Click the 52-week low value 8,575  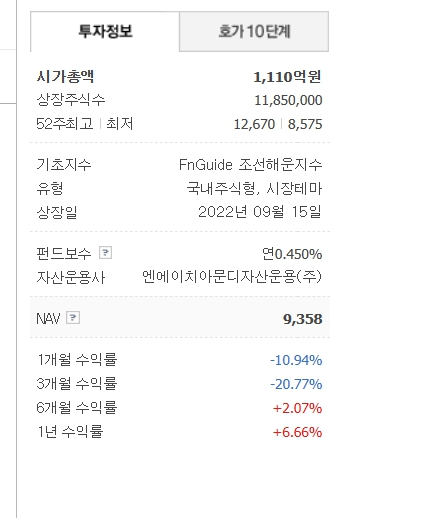pos(305,124)
